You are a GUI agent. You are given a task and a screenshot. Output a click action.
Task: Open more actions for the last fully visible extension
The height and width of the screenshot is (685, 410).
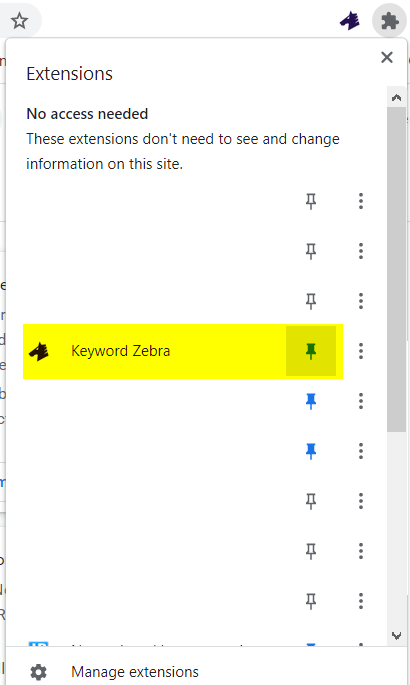point(361,601)
